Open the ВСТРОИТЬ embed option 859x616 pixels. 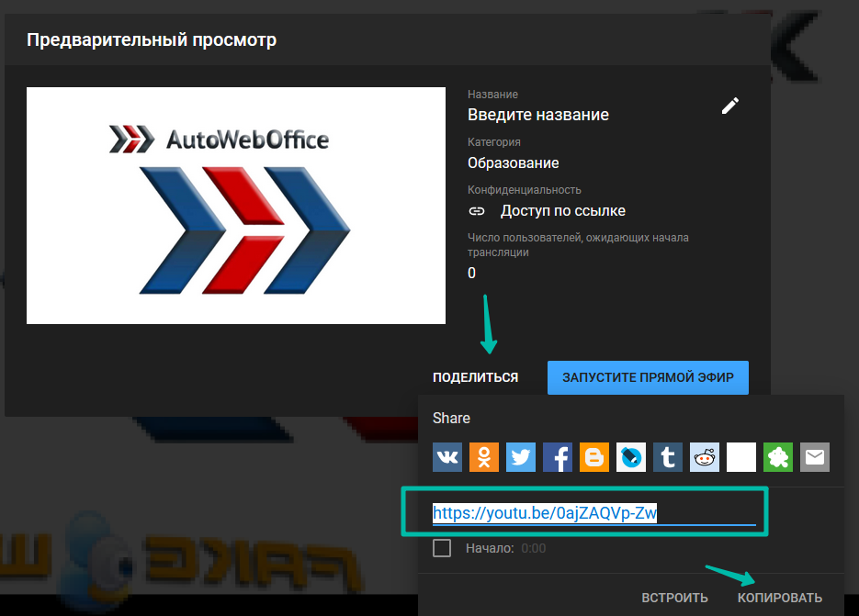pos(674,598)
